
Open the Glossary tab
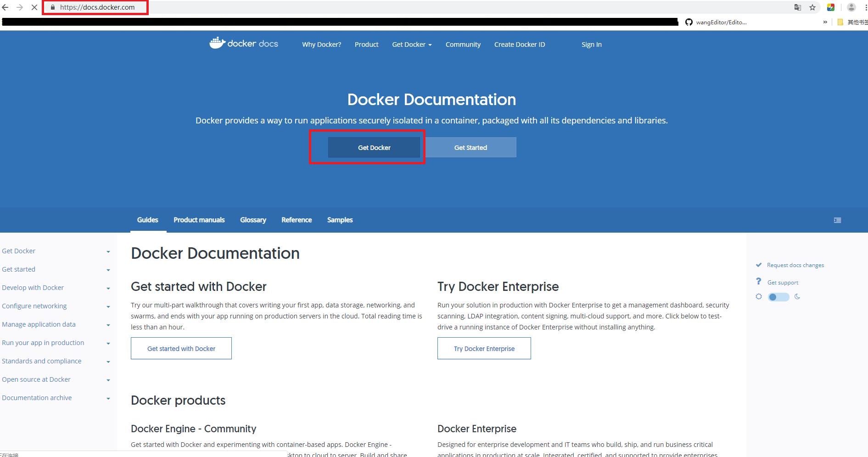(x=253, y=220)
